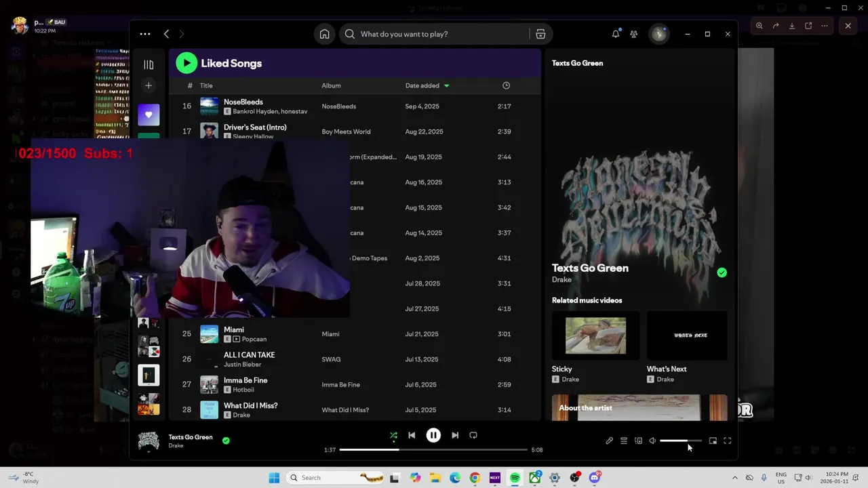Select the What Did I Miss? track title
The width and height of the screenshot is (868, 488).
pyautogui.click(x=251, y=405)
